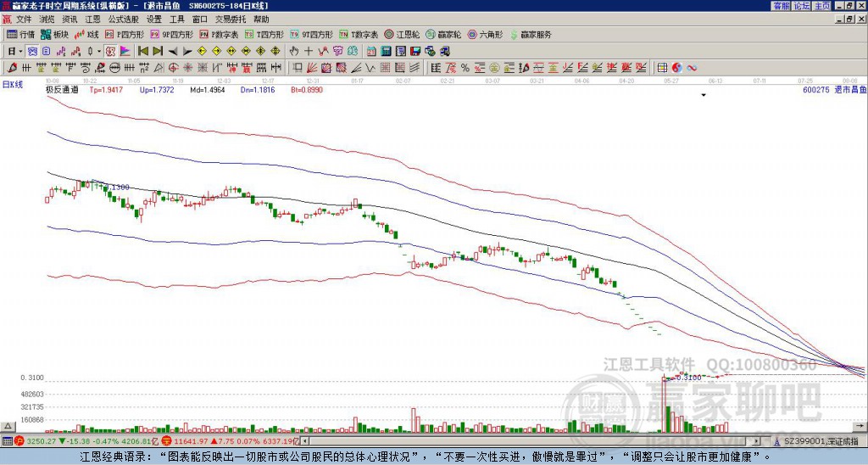Launch the 江恩轮 Gann wheel

[x=402, y=34]
